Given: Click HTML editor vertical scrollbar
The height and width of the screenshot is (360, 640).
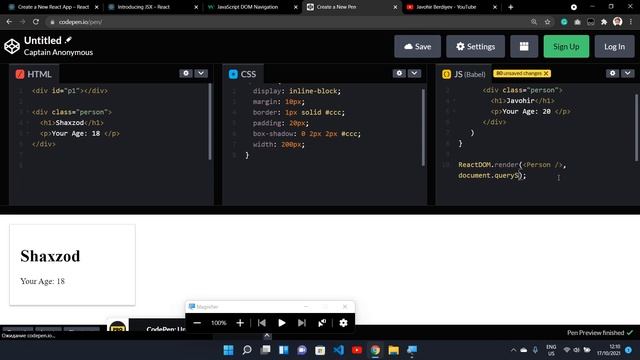Looking at the screenshot, I should coord(210,121).
